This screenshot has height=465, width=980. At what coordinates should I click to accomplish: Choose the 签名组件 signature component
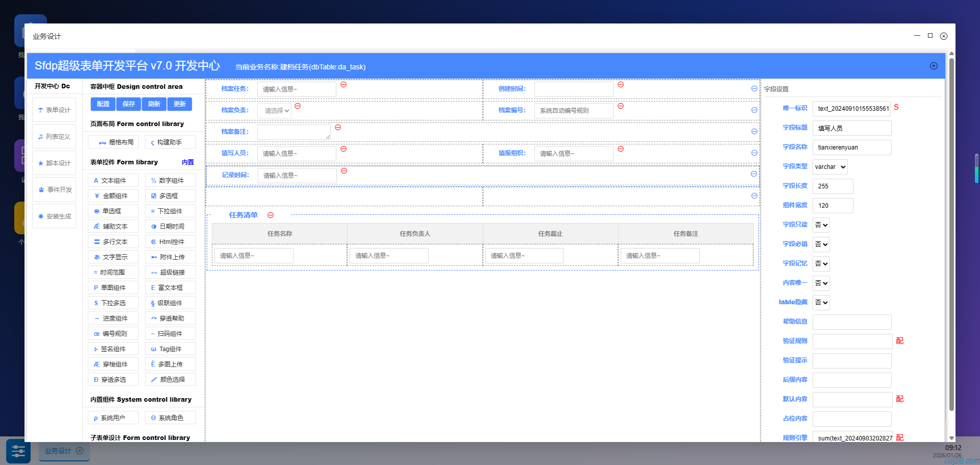(x=113, y=349)
